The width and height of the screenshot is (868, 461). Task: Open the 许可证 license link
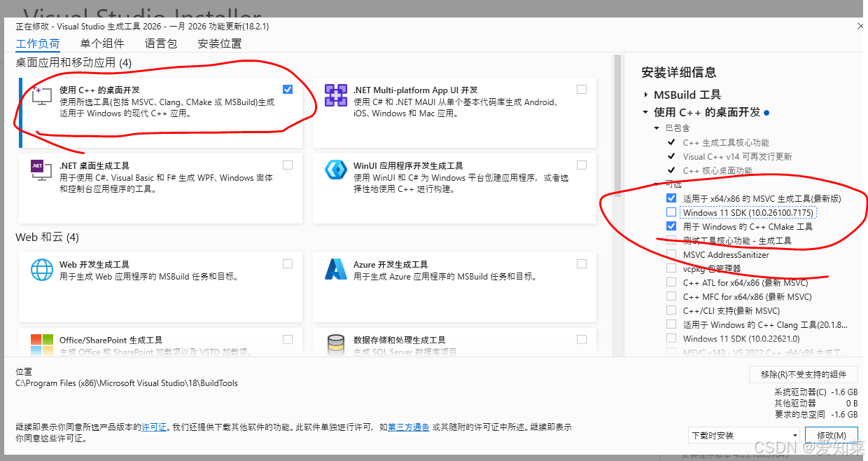pos(154,427)
